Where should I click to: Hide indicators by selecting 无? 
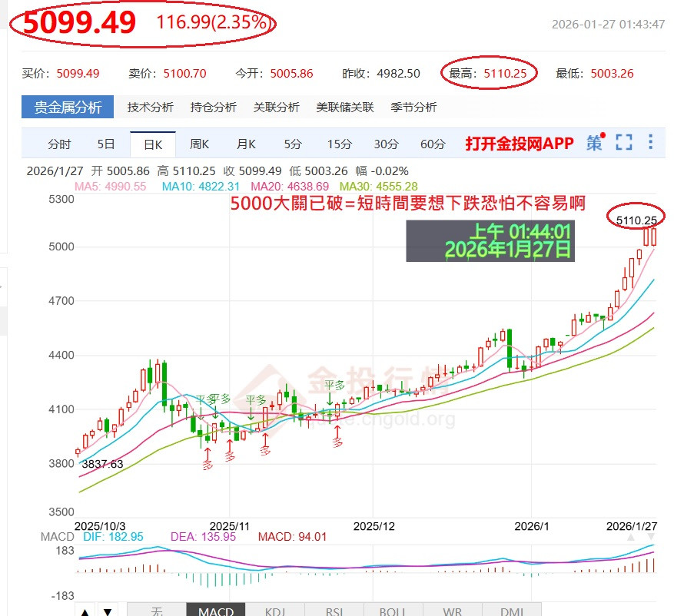(x=157, y=611)
